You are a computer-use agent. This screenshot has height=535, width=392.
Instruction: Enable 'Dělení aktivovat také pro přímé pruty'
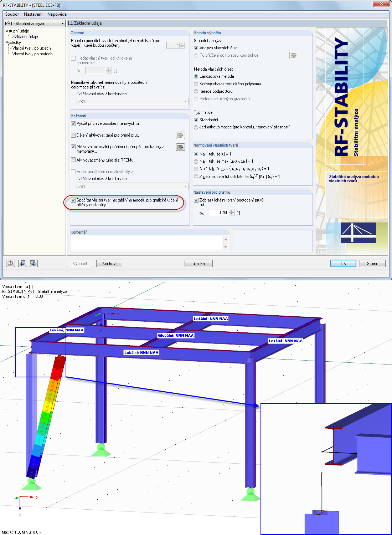[x=73, y=135]
